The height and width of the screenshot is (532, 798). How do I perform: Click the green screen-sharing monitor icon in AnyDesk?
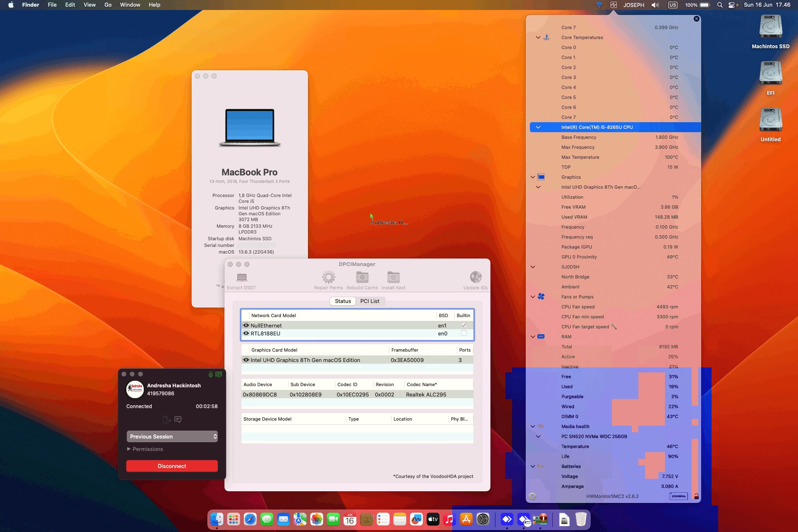coord(219,374)
